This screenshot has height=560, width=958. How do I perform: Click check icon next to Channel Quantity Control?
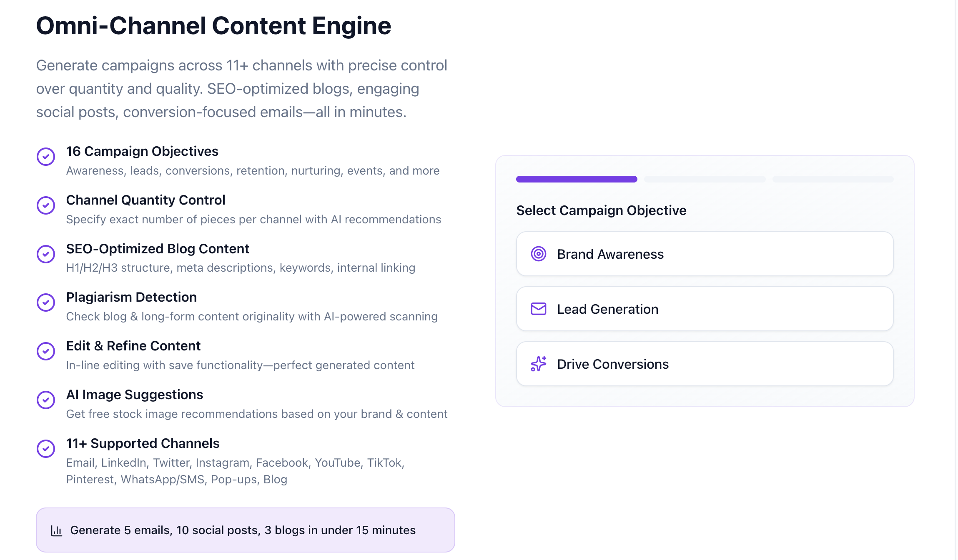pyautogui.click(x=46, y=205)
